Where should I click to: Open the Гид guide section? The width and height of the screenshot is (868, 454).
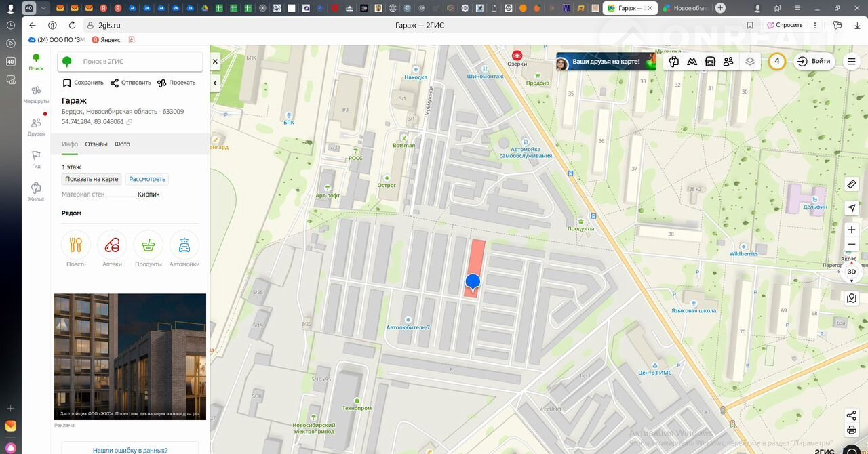36,159
